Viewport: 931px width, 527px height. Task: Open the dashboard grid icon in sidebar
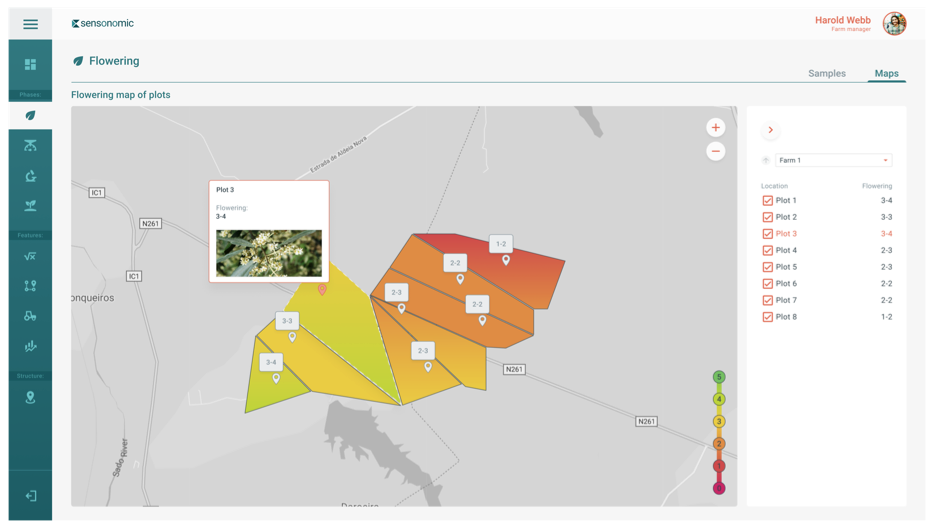[30, 65]
